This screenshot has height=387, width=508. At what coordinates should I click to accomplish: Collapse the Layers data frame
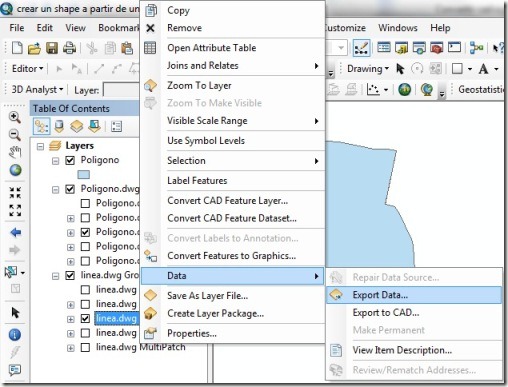point(40,146)
